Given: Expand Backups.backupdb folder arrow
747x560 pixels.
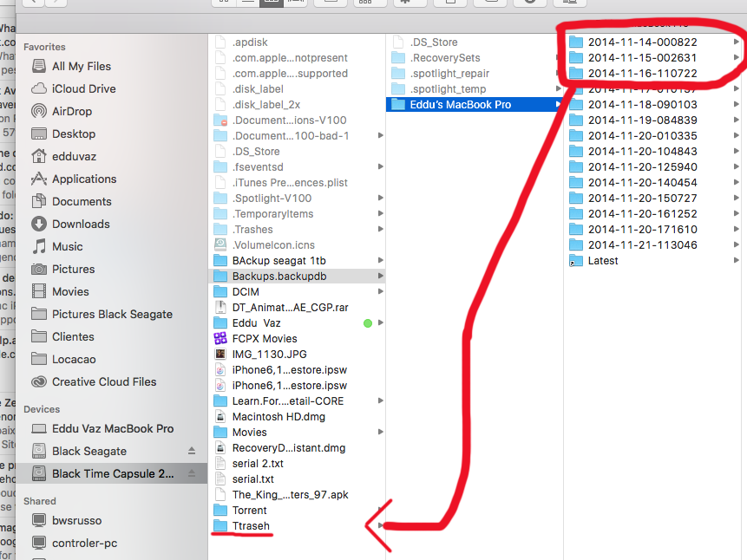Looking at the screenshot, I should [380, 277].
